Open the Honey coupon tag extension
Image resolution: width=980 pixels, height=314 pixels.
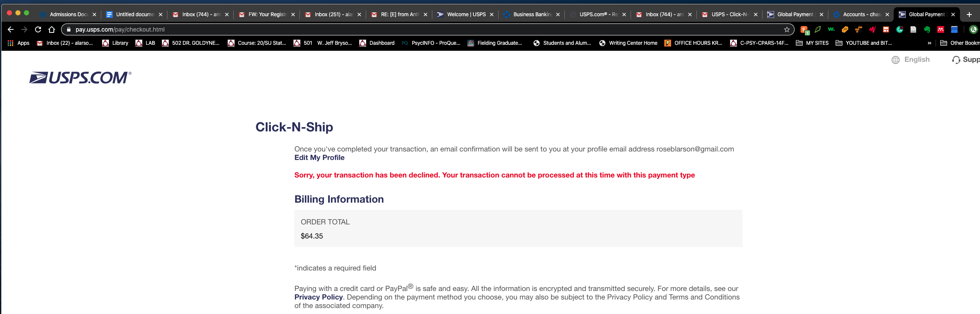click(845, 29)
